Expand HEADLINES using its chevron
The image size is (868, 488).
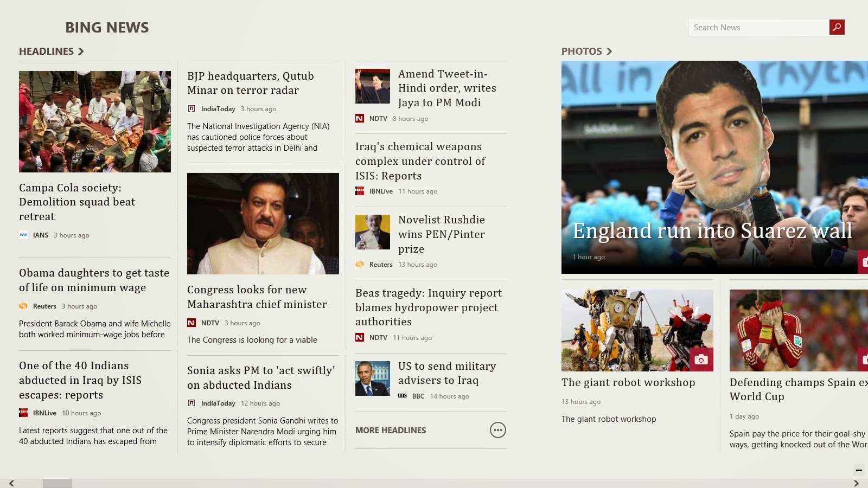pos(82,51)
